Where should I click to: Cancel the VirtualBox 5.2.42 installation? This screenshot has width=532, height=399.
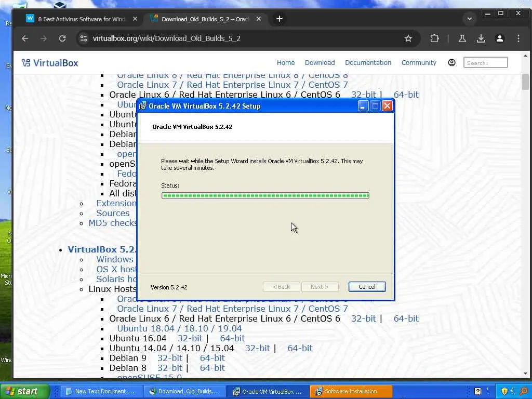click(367, 287)
